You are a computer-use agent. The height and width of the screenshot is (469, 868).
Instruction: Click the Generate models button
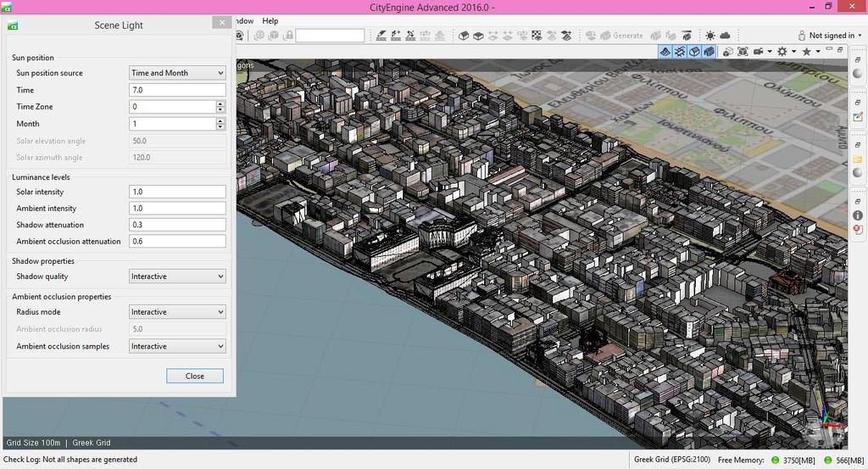click(x=621, y=36)
